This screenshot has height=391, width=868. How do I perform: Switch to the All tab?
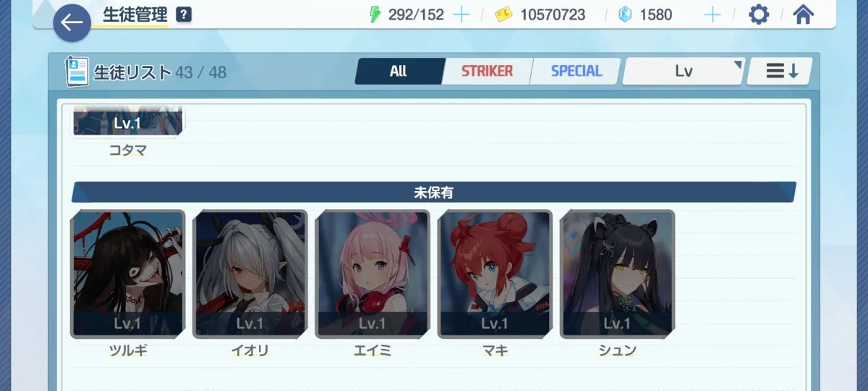[x=399, y=71]
